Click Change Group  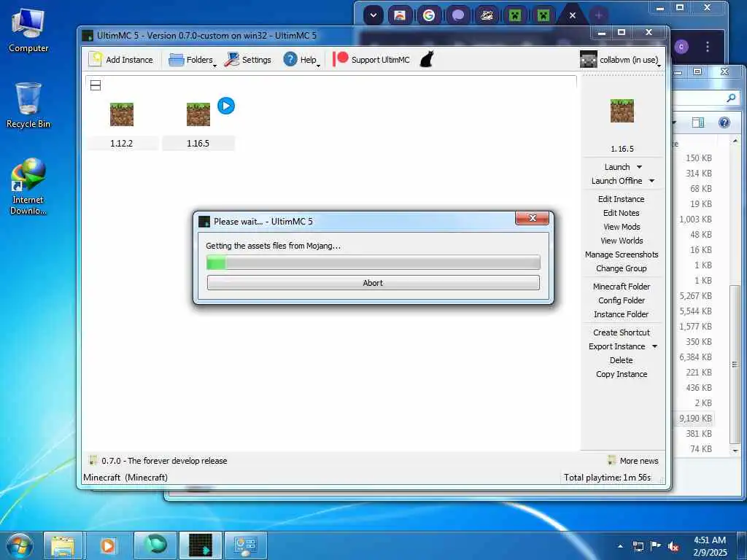point(622,268)
